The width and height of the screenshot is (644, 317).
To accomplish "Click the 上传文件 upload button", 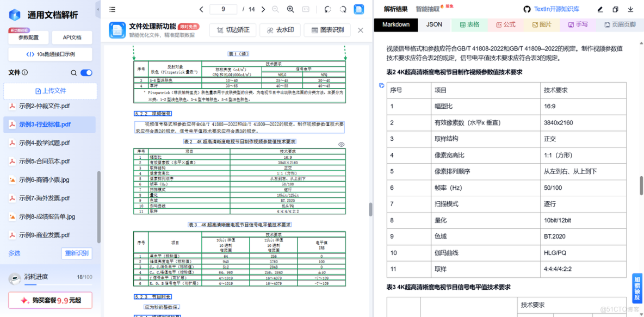I will click(x=49, y=89).
